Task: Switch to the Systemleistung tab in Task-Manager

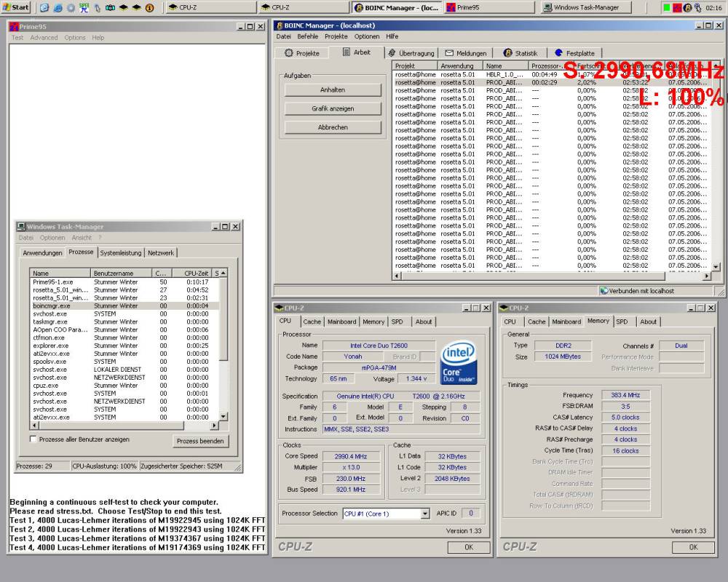Action: pos(121,252)
